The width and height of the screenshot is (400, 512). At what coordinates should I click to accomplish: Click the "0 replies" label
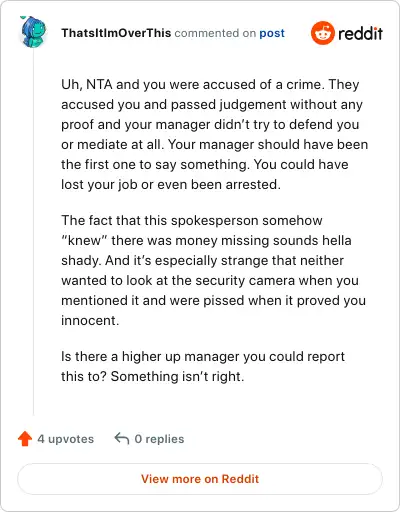pyautogui.click(x=159, y=439)
